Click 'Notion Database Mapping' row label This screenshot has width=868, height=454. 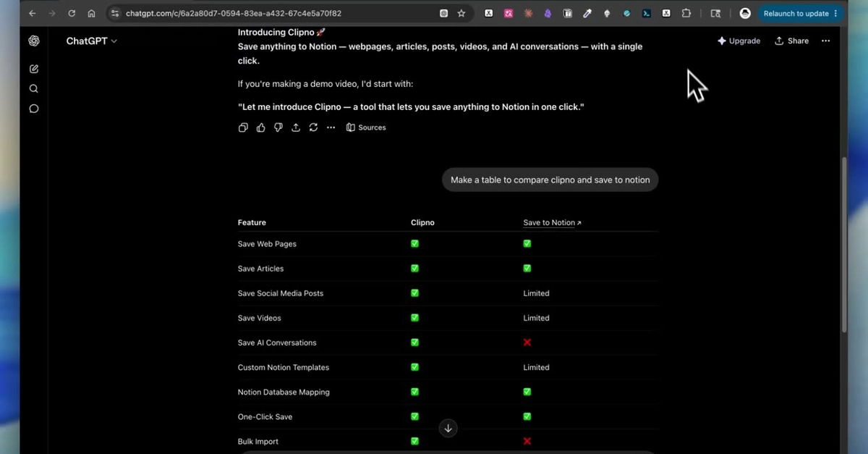(284, 392)
